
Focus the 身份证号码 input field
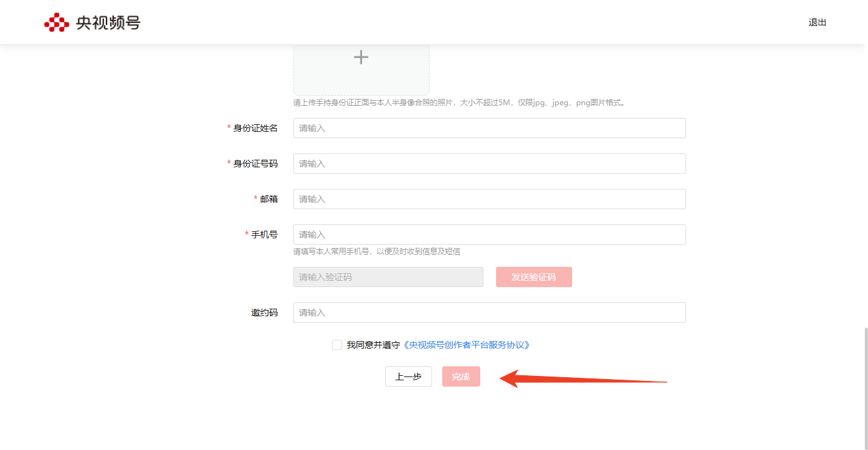[x=489, y=164]
